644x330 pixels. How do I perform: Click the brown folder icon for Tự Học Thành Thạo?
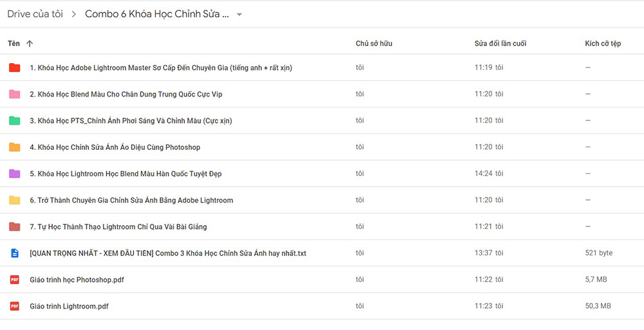(x=14, y=226)
